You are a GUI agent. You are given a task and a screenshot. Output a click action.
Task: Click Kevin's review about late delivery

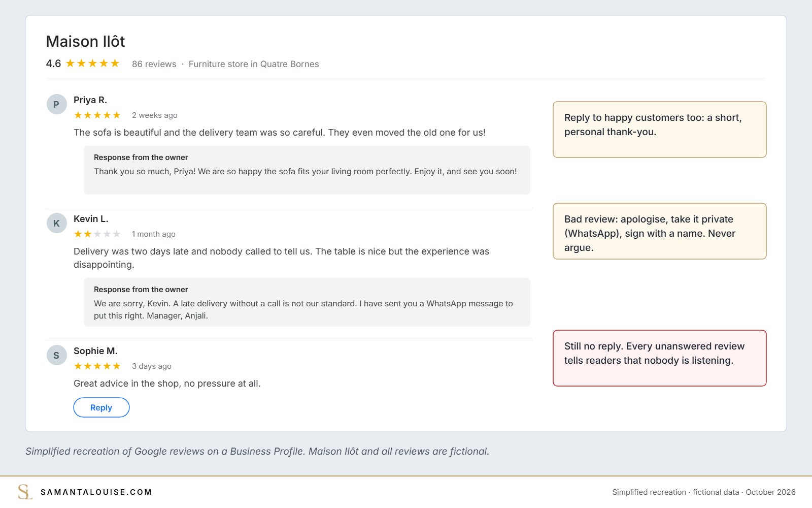282,258
